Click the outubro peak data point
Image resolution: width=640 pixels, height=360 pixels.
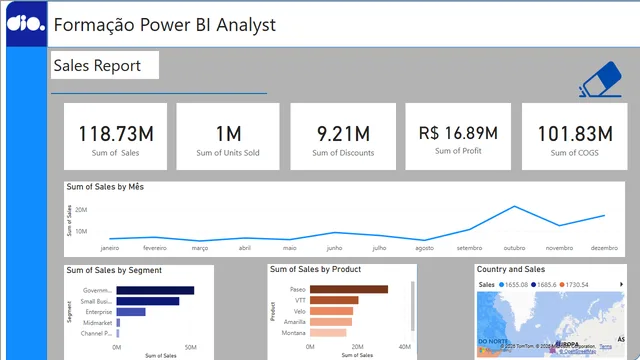click(x=514, y=207)
